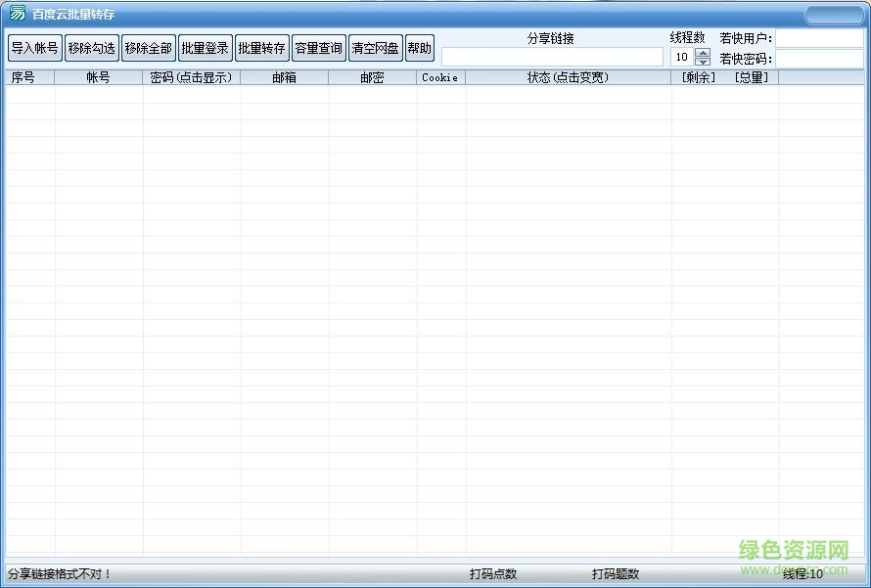Screen dimensions: 871x588
Task: Increase 线程数 with the up arrow
Action: (703, 52)
